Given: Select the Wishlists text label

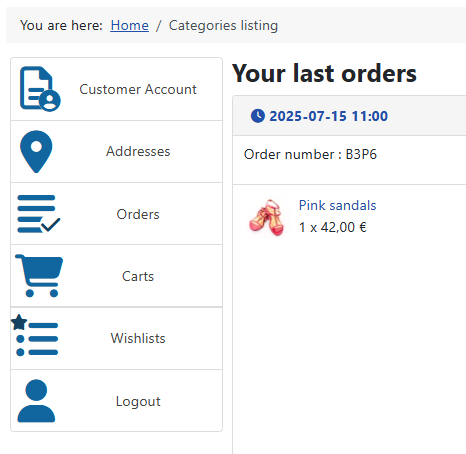Looking at the screenshot, I should 138,338.
